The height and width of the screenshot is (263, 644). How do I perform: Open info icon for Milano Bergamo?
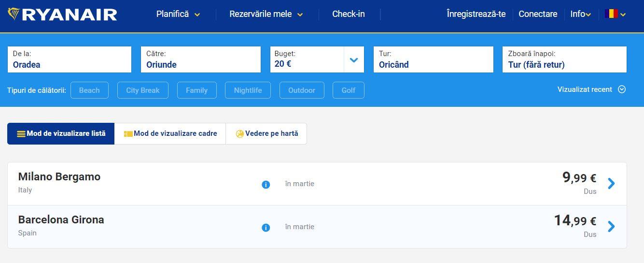266,185
